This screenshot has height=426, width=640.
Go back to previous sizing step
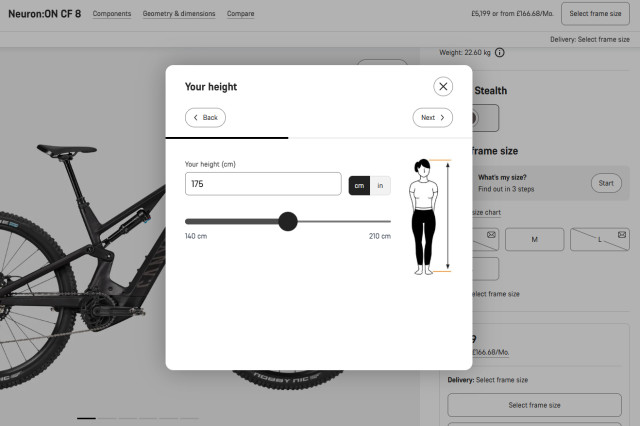click(x=205, y=118)
